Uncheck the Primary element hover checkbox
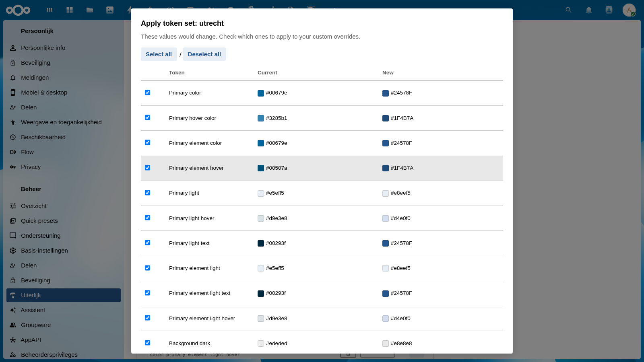 (x=147, y=168)
